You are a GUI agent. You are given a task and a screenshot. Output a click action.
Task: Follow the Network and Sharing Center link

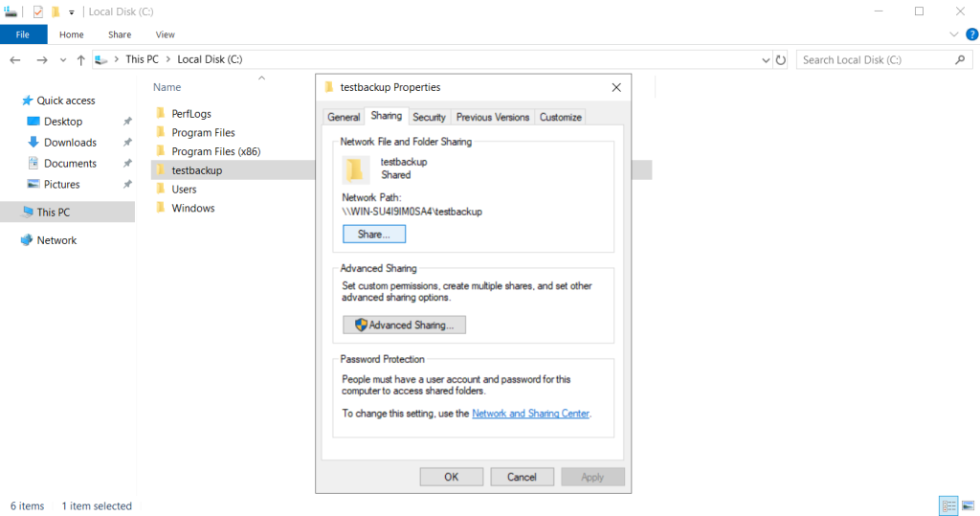pyautogui.click(x=530, y=414)
